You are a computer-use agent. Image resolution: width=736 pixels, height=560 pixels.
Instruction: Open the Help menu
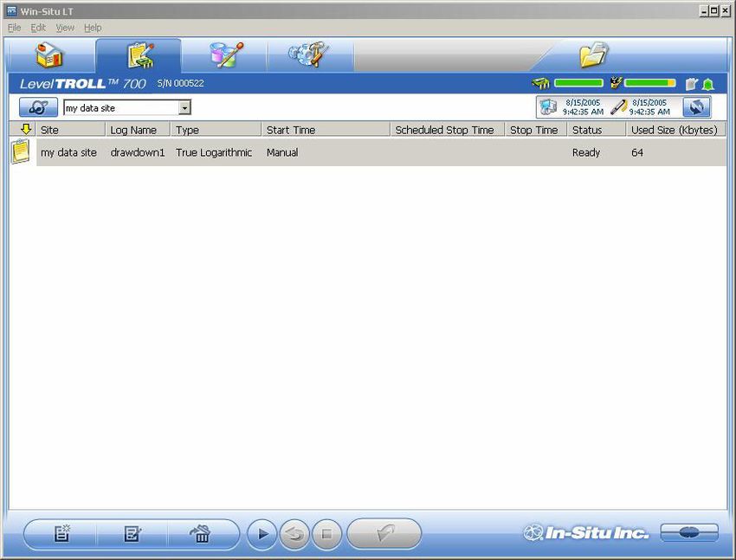(x=93, y=28)
